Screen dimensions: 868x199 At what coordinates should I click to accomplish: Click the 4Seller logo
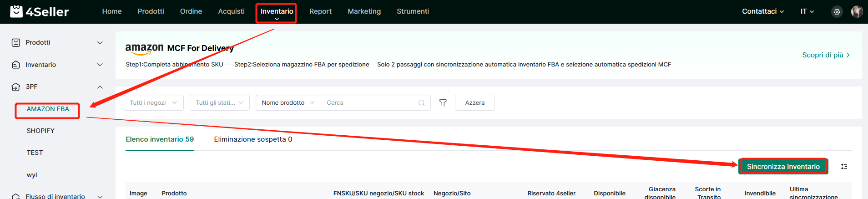tap(40, 11)
